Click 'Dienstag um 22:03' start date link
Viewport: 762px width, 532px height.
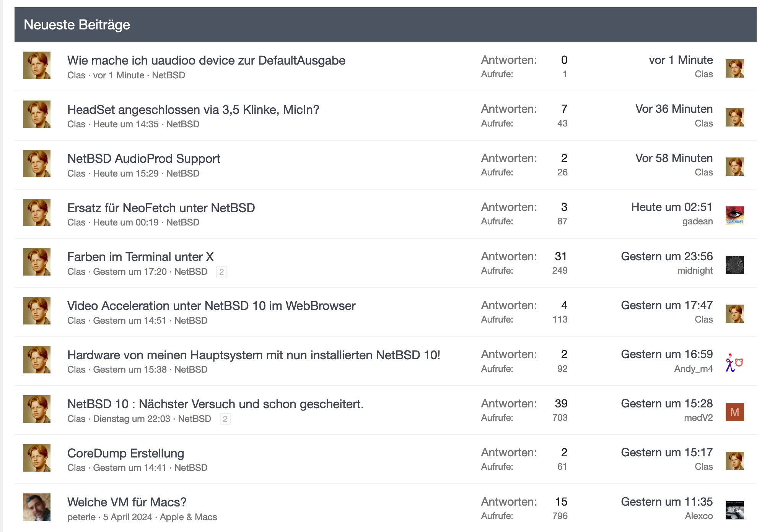click(x=132, y=419)
